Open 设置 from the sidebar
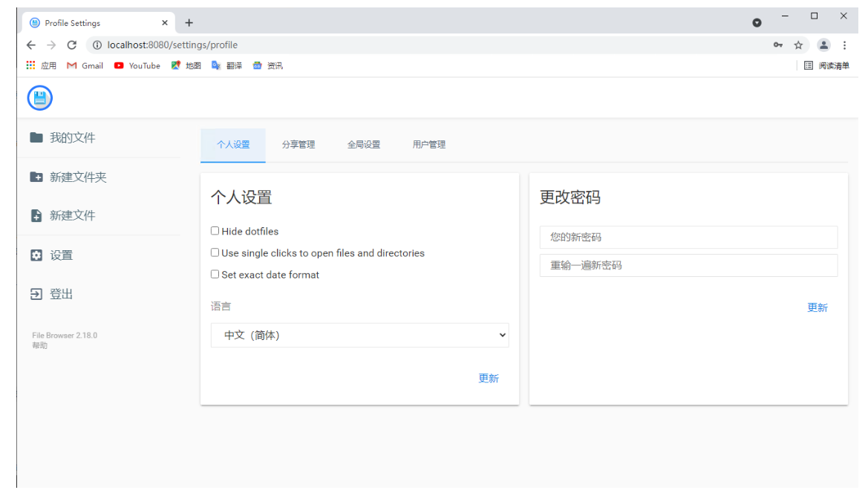The image size is (868, 490). [x=58, y=255]
